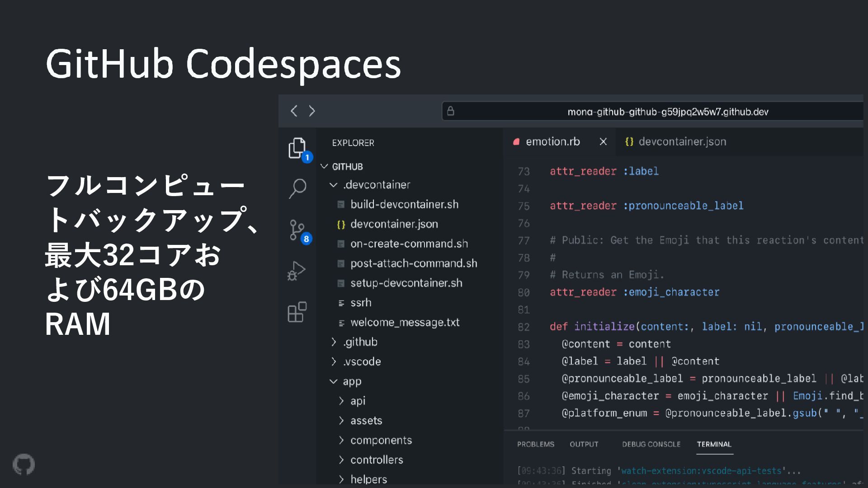Open Source Control branch icon

297,230
